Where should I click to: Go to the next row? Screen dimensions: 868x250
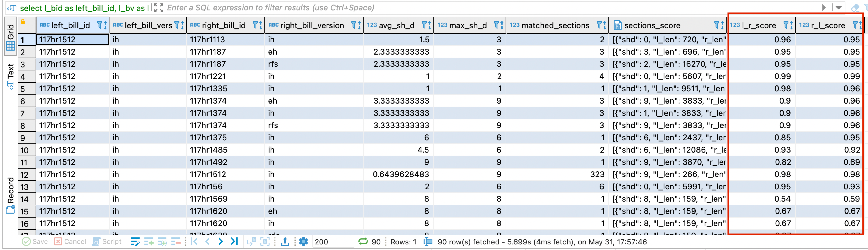tap(221, 242)
